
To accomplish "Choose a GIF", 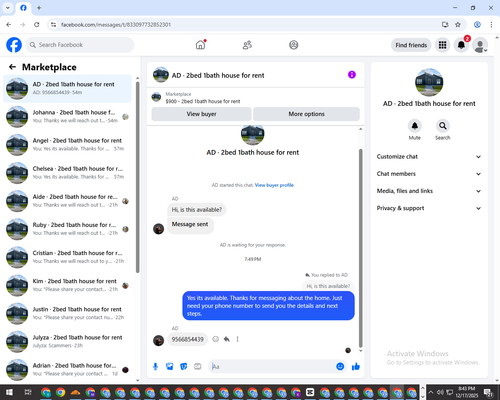I will coord(198,367).
